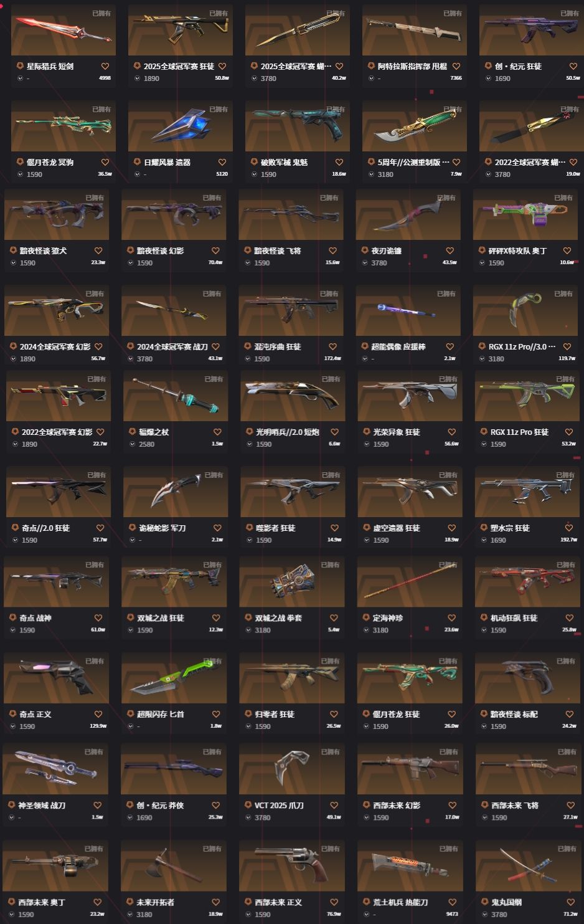Click the currency icon beside 塑水宗 狂徒 price
Viewport: 584px width, 924px height.
click(485, 540)
